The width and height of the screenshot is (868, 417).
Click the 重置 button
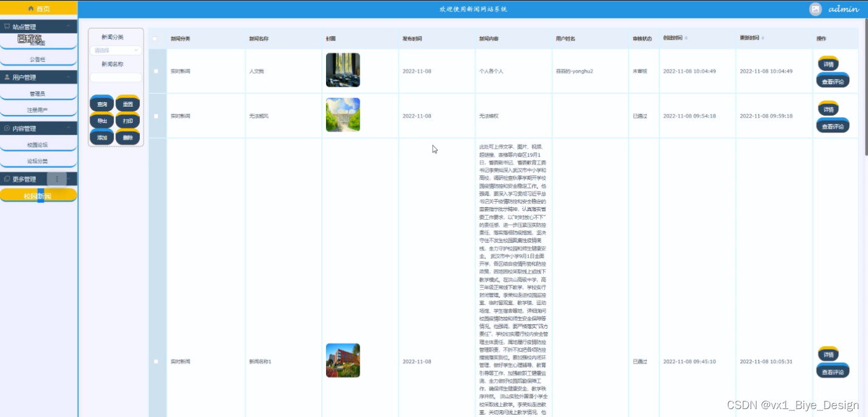[x=128, y=104]
